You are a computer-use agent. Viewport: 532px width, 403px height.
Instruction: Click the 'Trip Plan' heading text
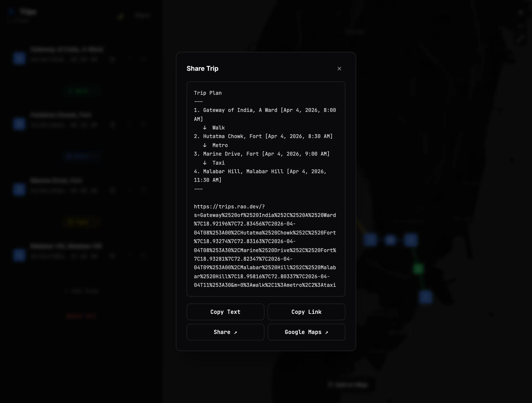(x=208, y=93)
